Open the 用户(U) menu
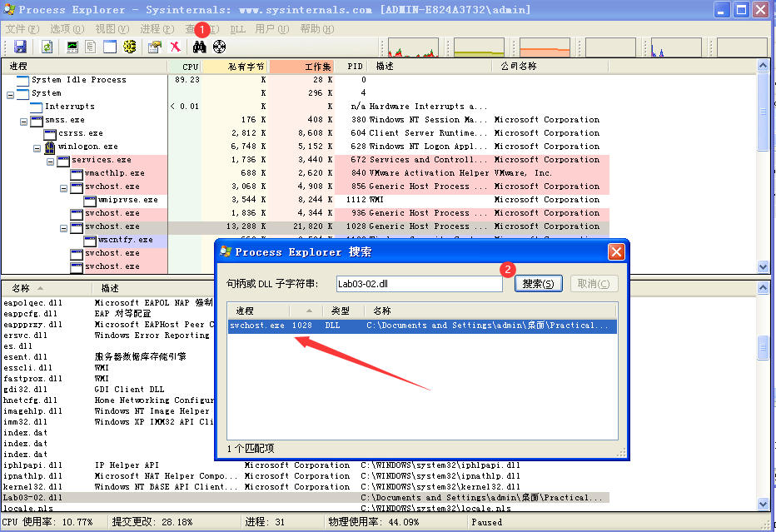Screen dimensions: 776x532 [272, 29]
